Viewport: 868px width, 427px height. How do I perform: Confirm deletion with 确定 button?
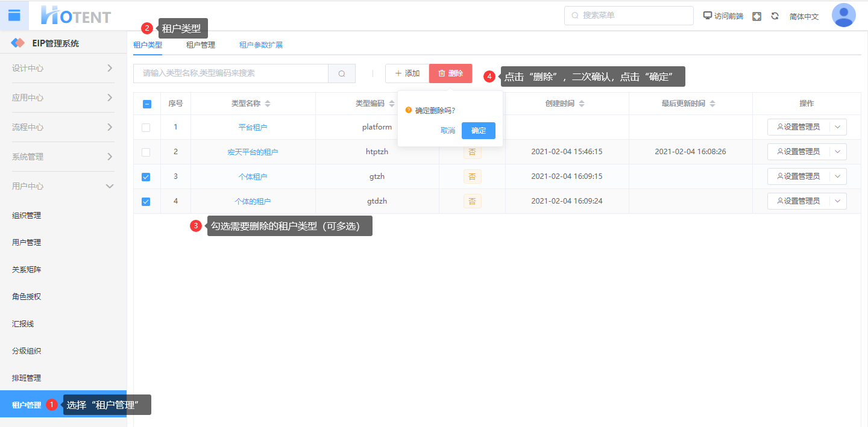tap(478, 131)
